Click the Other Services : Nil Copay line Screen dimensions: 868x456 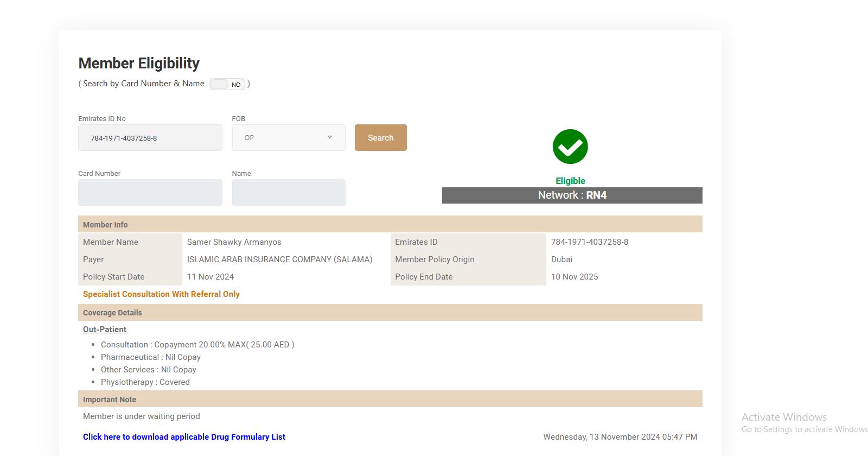click(149, 370)
